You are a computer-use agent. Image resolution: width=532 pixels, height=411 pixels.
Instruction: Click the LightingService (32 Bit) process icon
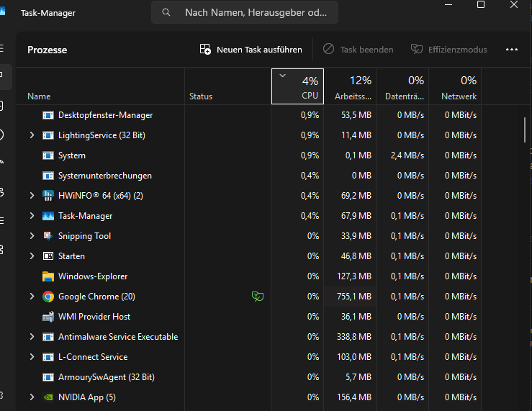48,135
